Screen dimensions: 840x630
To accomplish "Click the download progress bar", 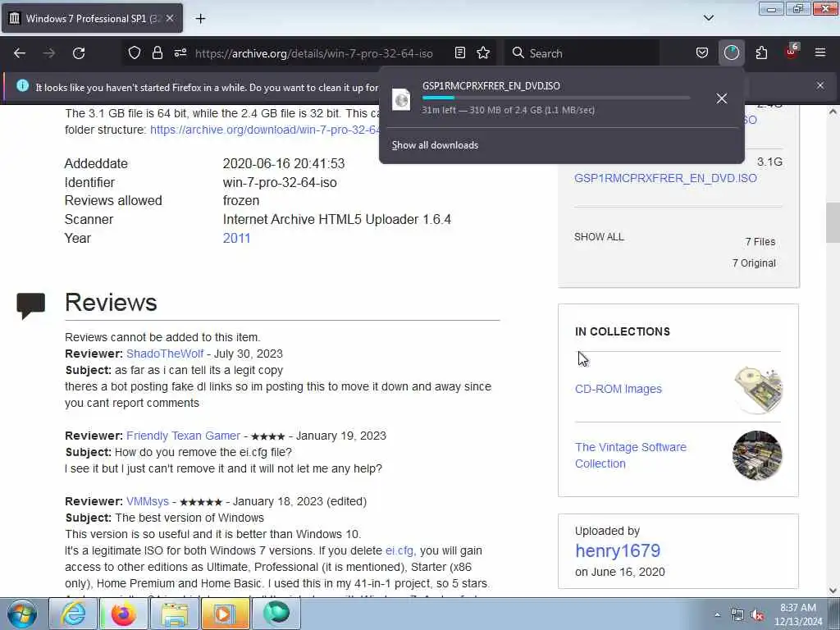I will (x=555, y=98).
